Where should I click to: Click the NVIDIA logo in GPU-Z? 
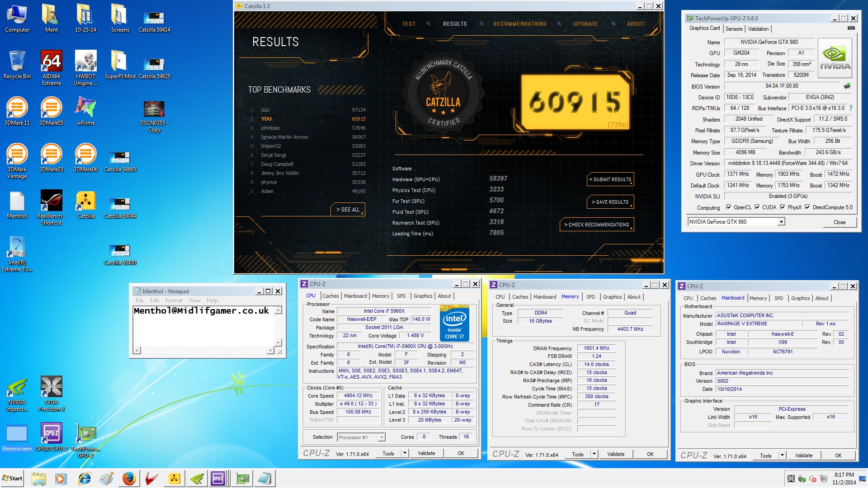835,58
